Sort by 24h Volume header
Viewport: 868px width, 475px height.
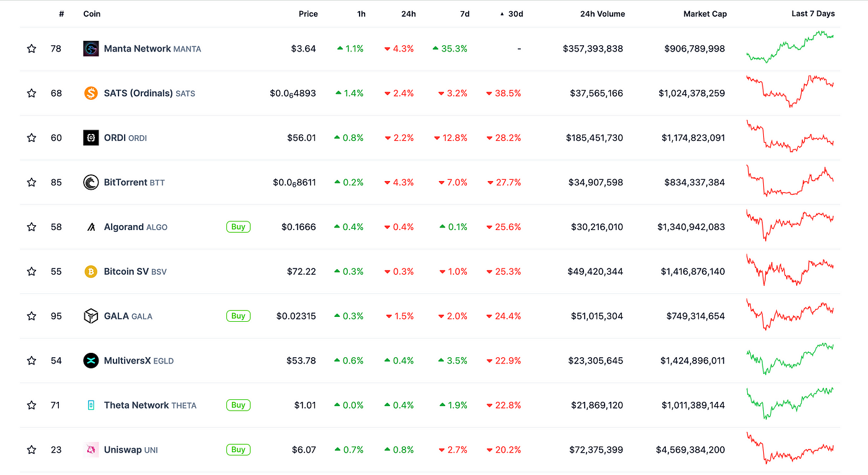pos(603,14)
